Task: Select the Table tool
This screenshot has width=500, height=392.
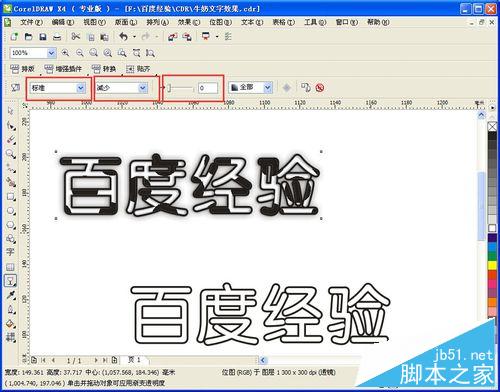Action: 10,267
